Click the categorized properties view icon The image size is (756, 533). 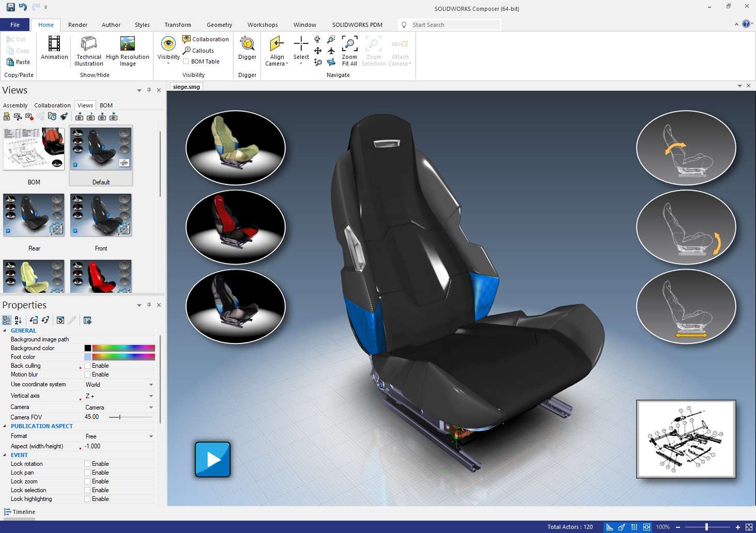tap(7, 320)
